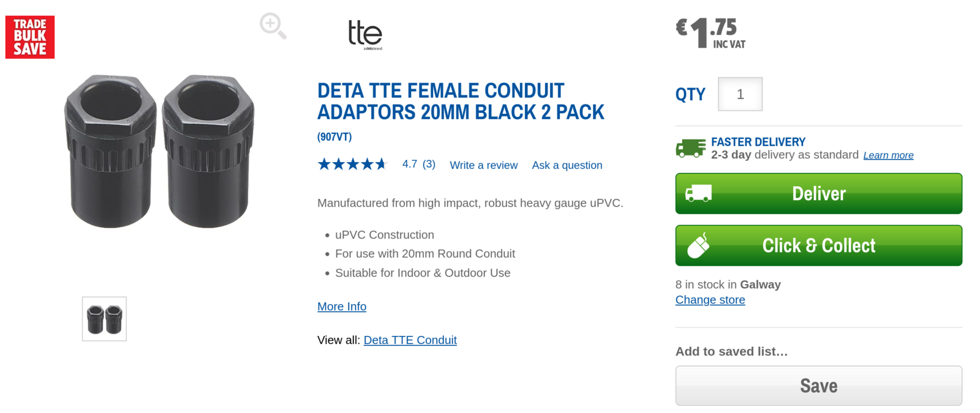Select the conduit adaptor thumbnail image
The width and height of the screenshot is (980, 413).
104,319
